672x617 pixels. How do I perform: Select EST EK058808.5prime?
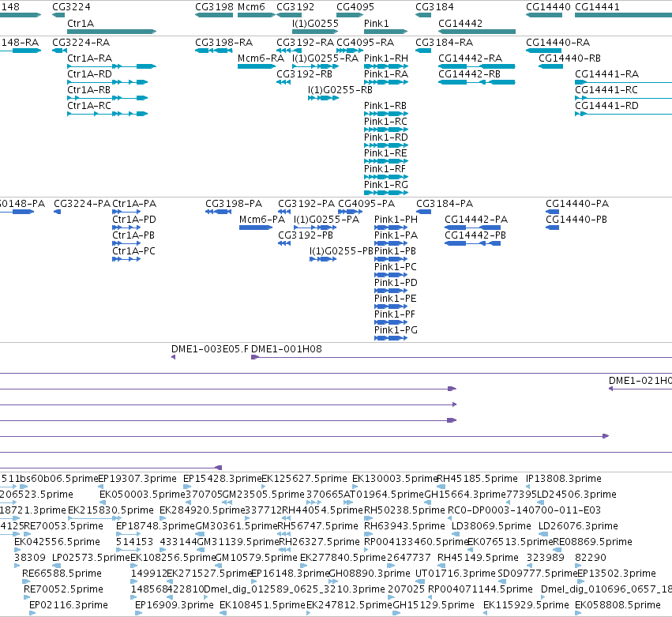pos(579,613)
